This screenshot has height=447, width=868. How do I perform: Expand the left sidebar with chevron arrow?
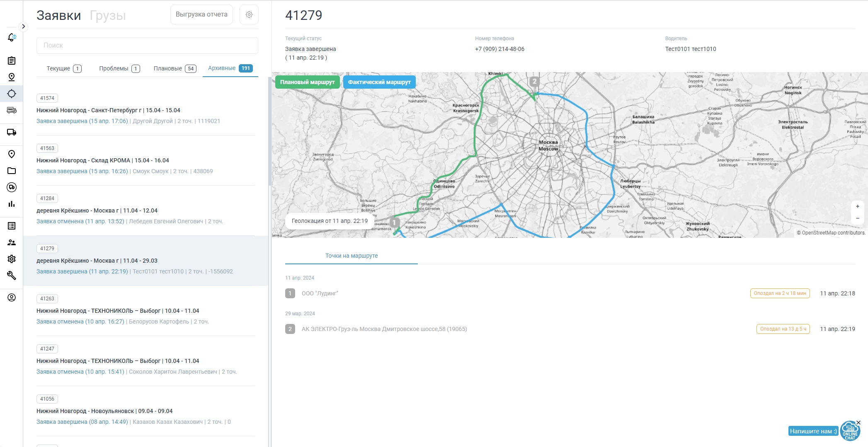click(24, 27)
